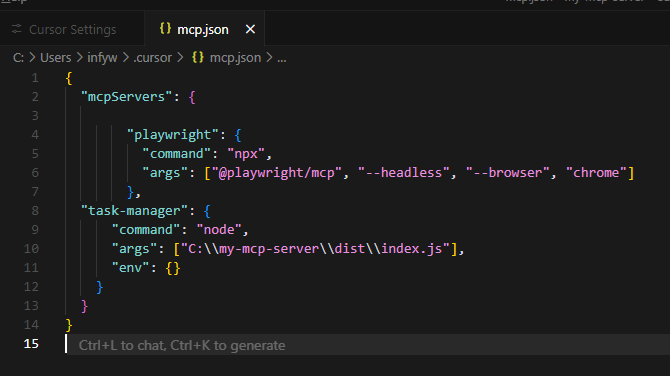Screen dimensions: 670x376
Task: Click the closing yellow brace on line 14
Action: coord(69,325)
